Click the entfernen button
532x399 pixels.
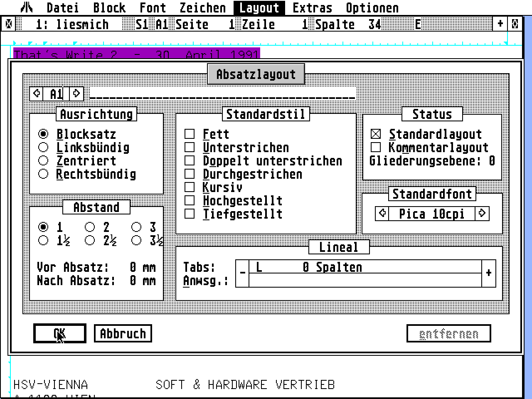(x=448, y=333)
